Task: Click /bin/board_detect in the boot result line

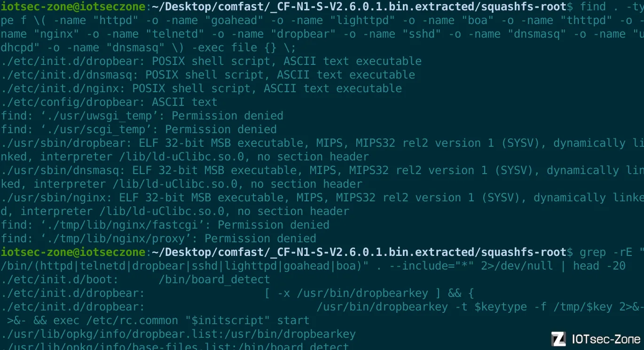Action: [214, 279]
